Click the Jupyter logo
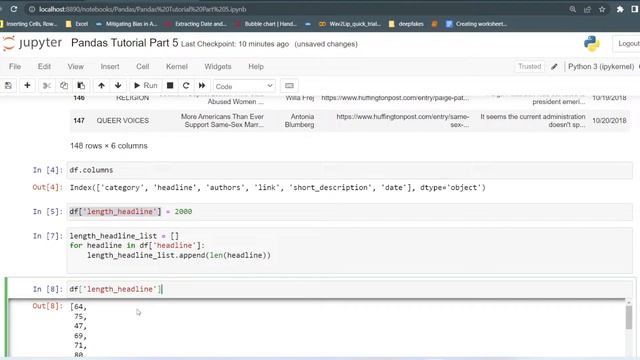The image size is (640, 360). pos(32,43)
